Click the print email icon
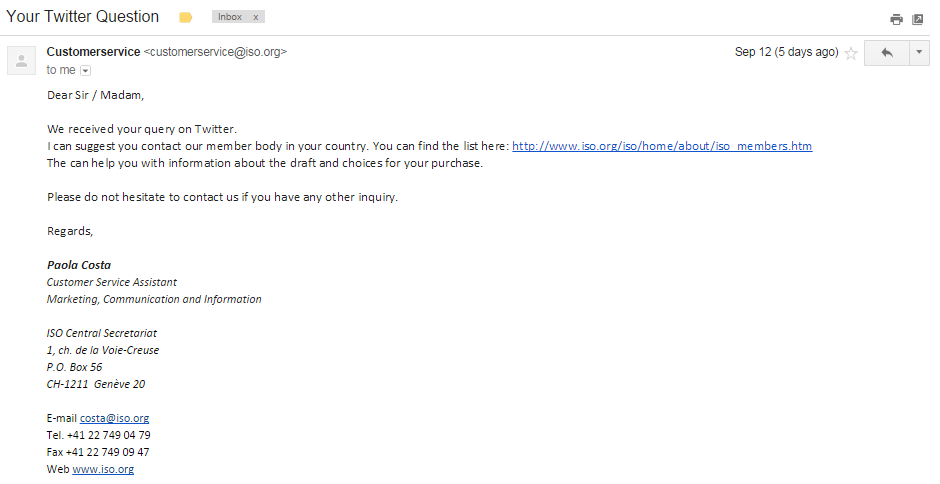Screen dimensions: 940x484 (896, 19)
